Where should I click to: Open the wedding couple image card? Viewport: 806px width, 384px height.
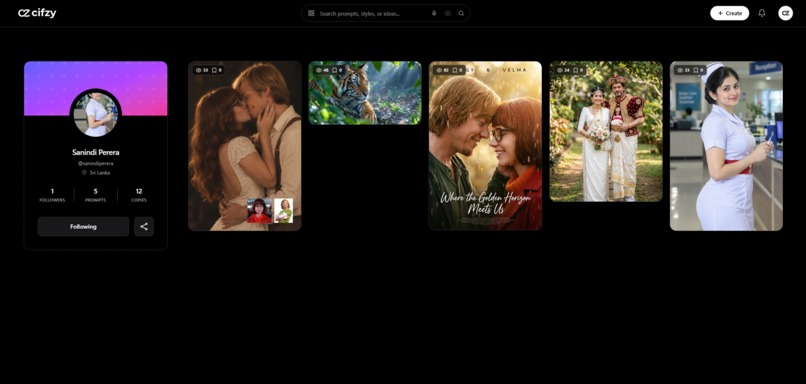(x=606, y=132)
